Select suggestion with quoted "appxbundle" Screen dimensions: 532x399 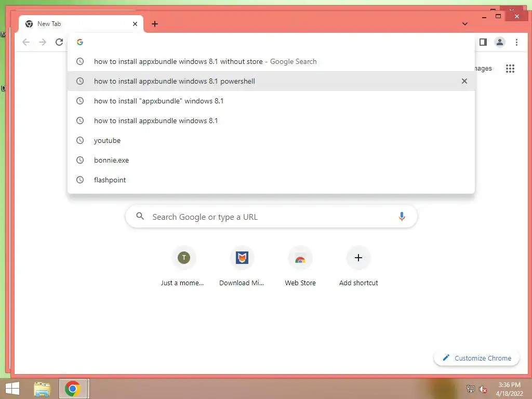271,101
